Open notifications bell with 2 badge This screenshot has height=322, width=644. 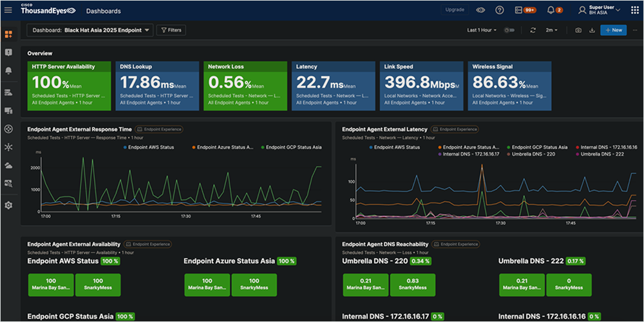[x=551, y=10]
